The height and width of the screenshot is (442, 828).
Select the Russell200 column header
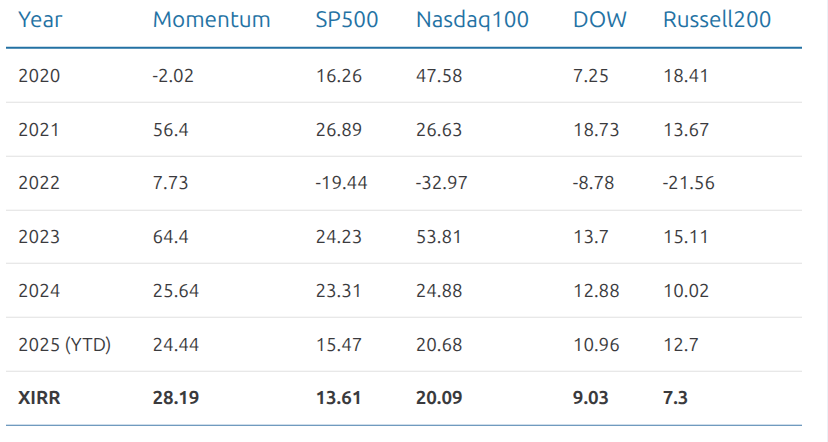[717, 20]
